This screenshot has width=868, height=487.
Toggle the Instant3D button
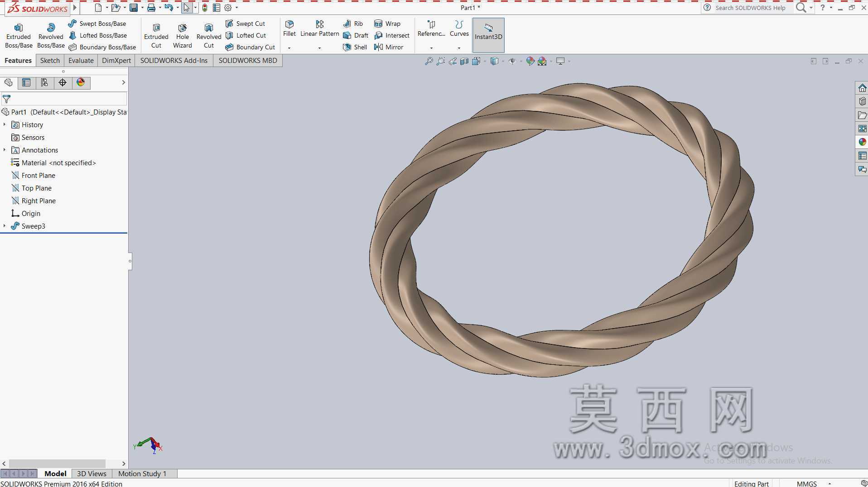pos(488,35)
